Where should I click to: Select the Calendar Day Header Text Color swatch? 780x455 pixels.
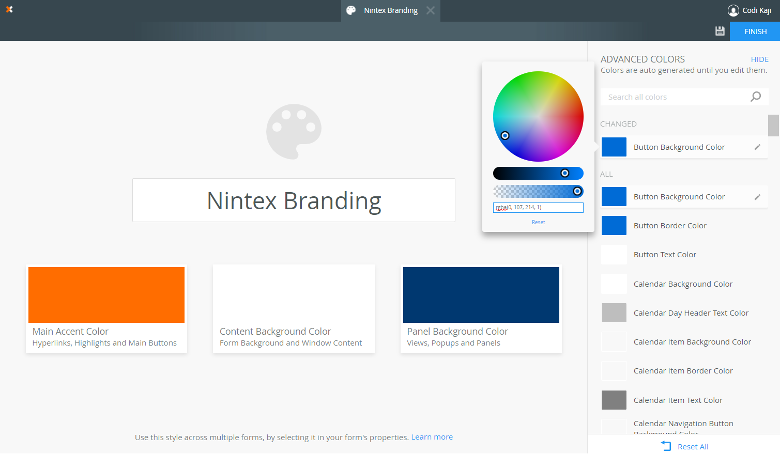coord(614,313)
